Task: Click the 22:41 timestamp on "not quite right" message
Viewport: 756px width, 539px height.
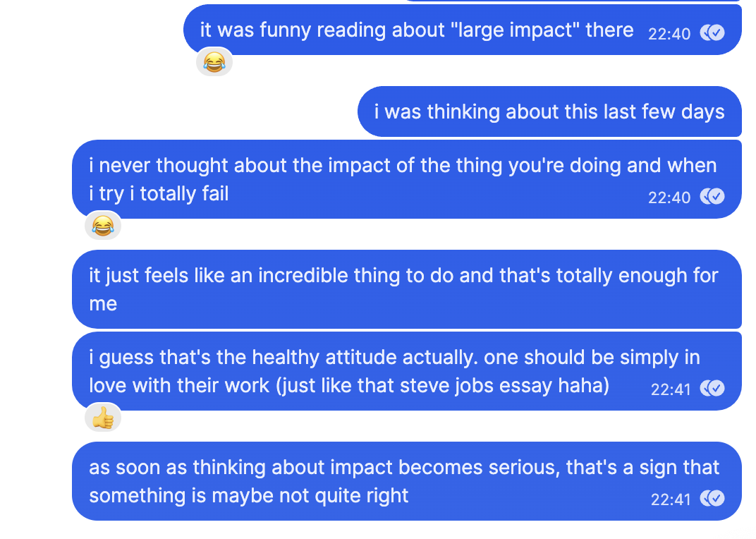Action: 671,499
